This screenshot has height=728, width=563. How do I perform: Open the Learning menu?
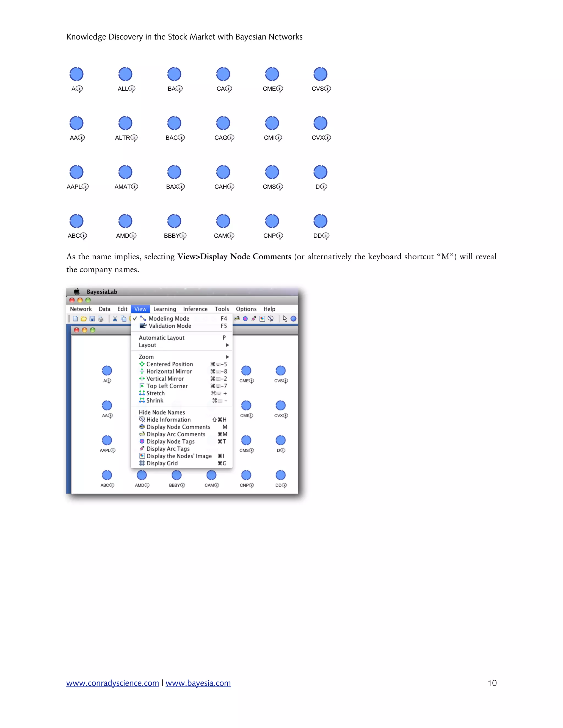[x=164, y=309]
